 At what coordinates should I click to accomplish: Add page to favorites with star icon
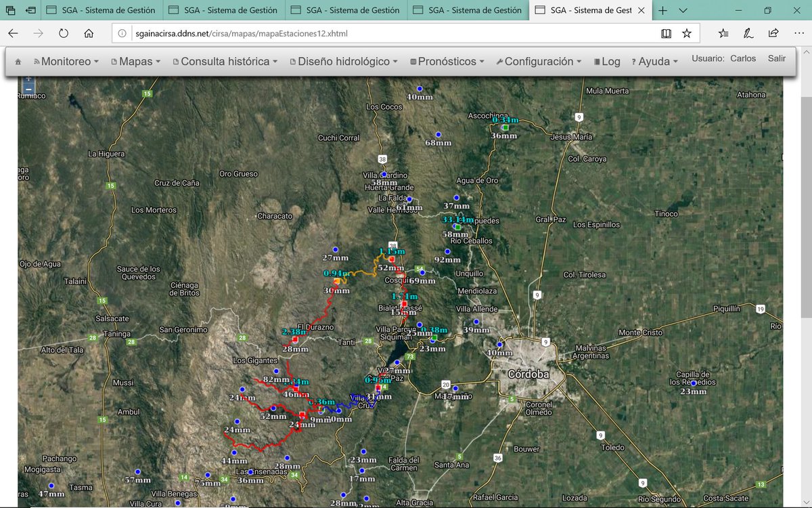tap(687, 33)
